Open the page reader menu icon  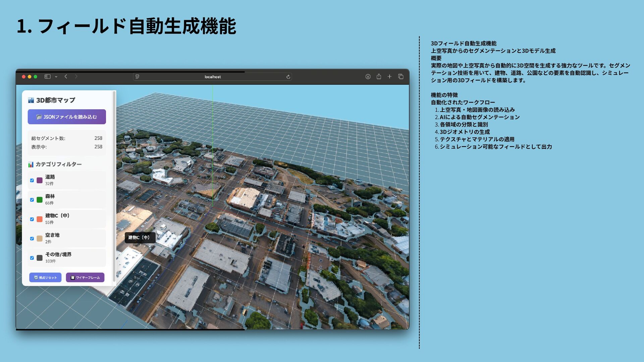(x=137, y=77)
